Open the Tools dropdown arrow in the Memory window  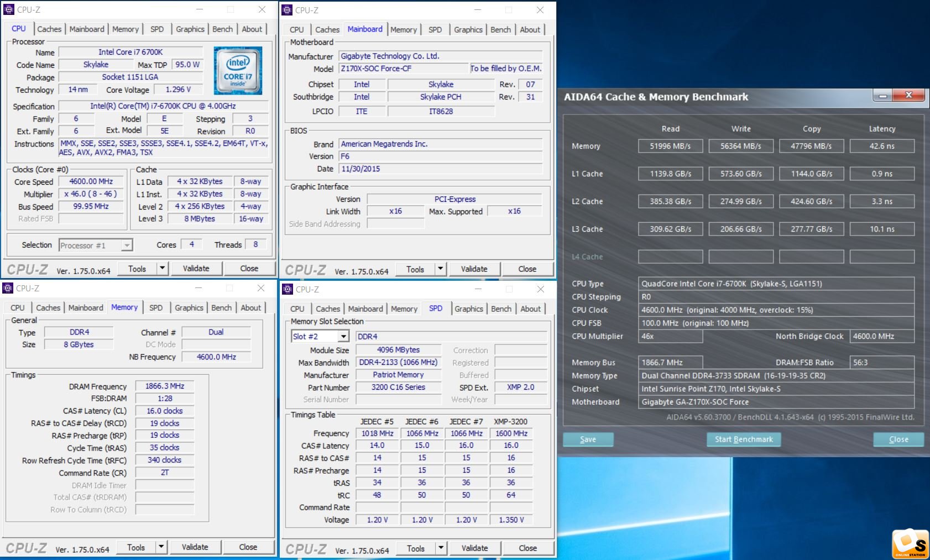pos(161,547)
